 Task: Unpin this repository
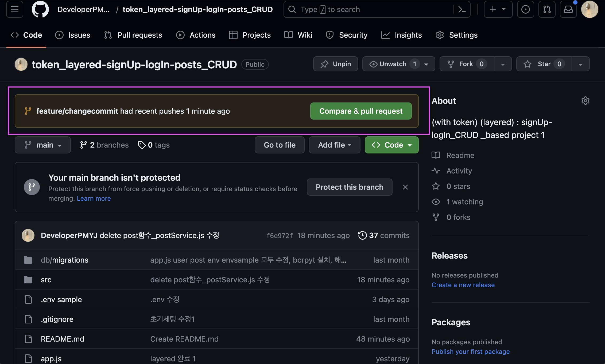336,64
